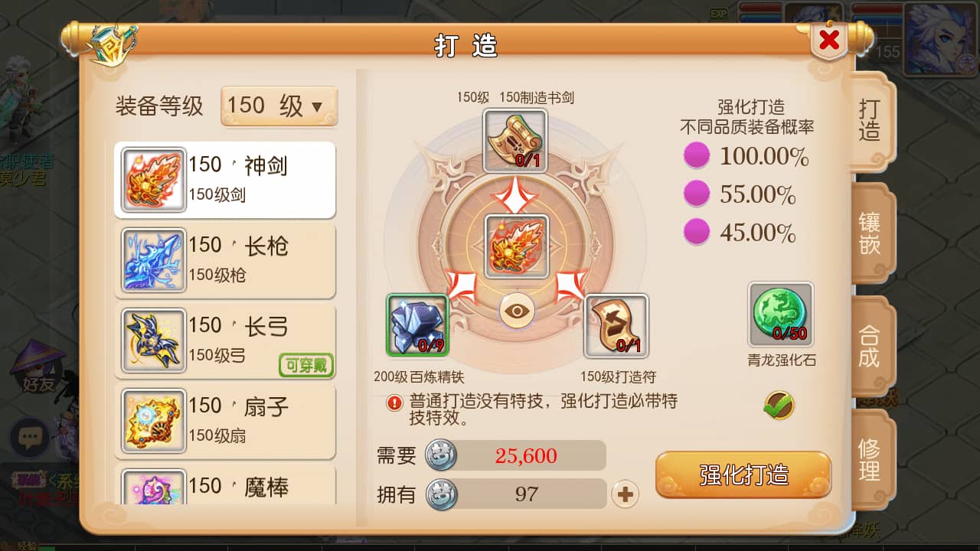Switch to the 镶嵌 tab
The image size is (980, 551).
coord(872,233)
